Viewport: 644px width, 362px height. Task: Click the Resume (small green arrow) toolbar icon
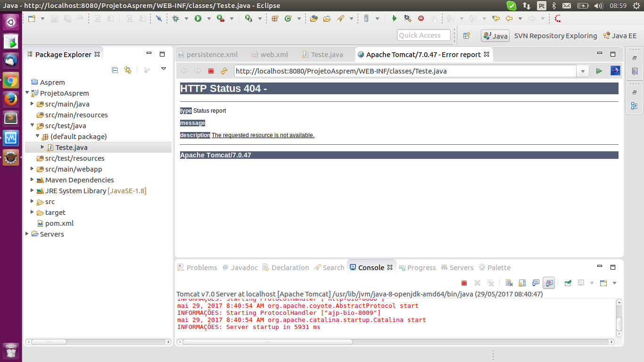[x=395, y=18]
